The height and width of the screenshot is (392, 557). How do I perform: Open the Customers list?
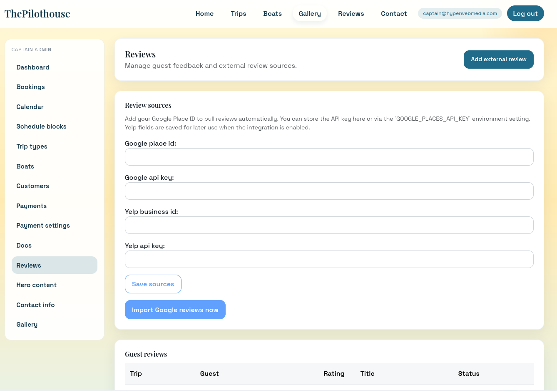click(x=32, y=186)
